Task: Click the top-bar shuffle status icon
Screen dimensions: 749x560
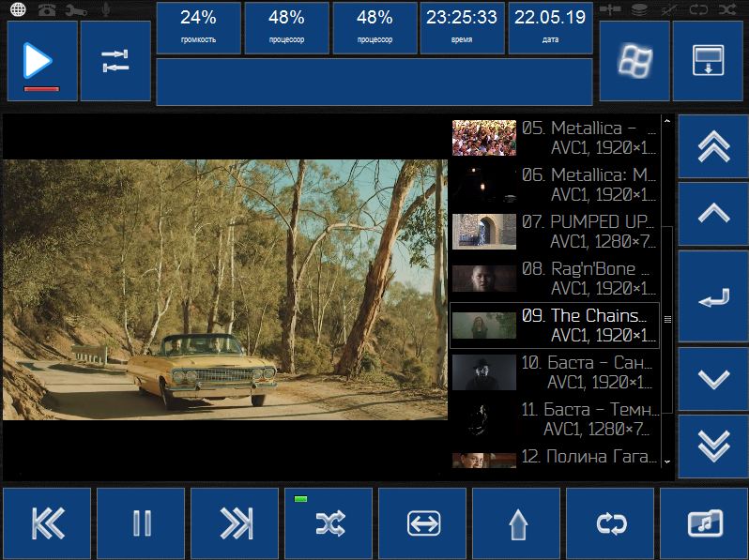Action: [x=727, y=9]
